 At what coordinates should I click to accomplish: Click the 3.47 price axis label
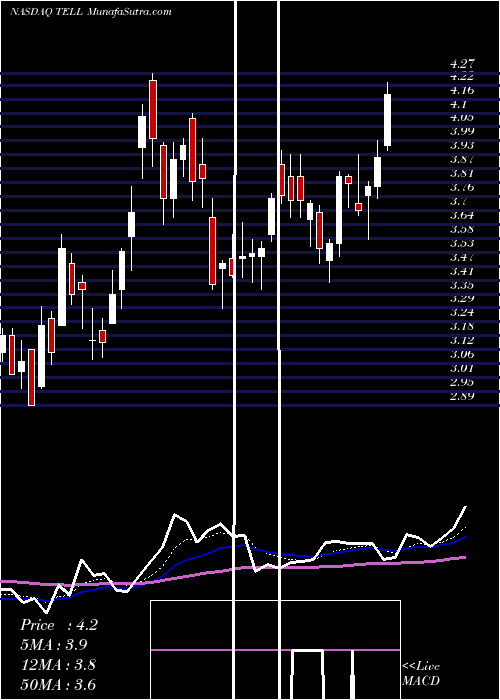click(462, 258)
